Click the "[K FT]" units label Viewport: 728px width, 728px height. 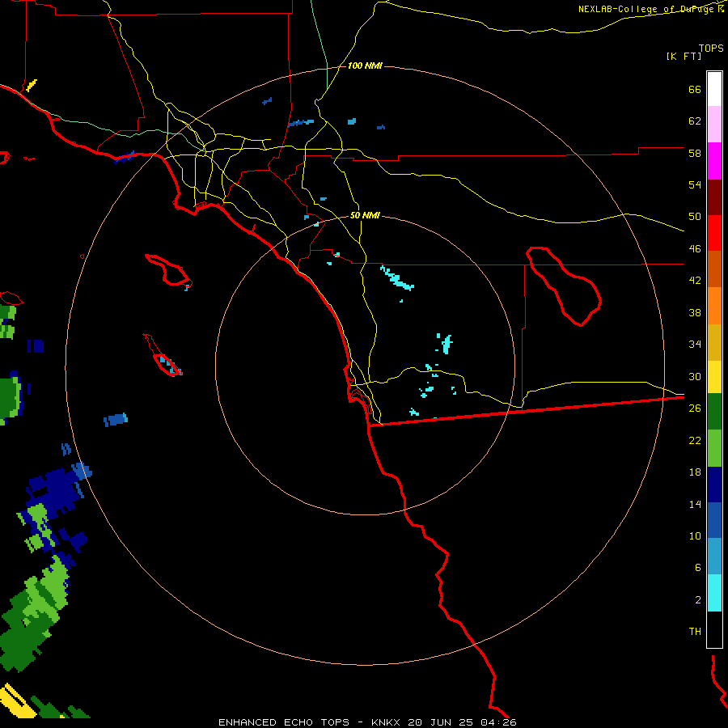[x=684, y=56]
